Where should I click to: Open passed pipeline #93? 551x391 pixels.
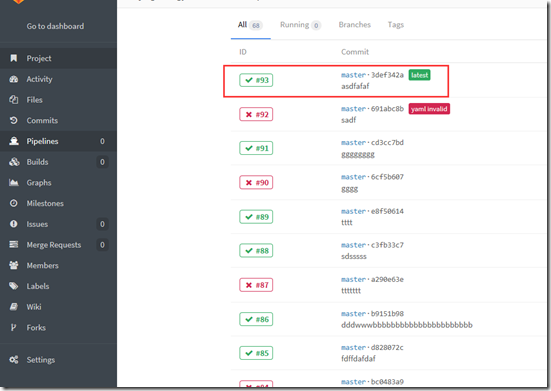coord(256,80)
